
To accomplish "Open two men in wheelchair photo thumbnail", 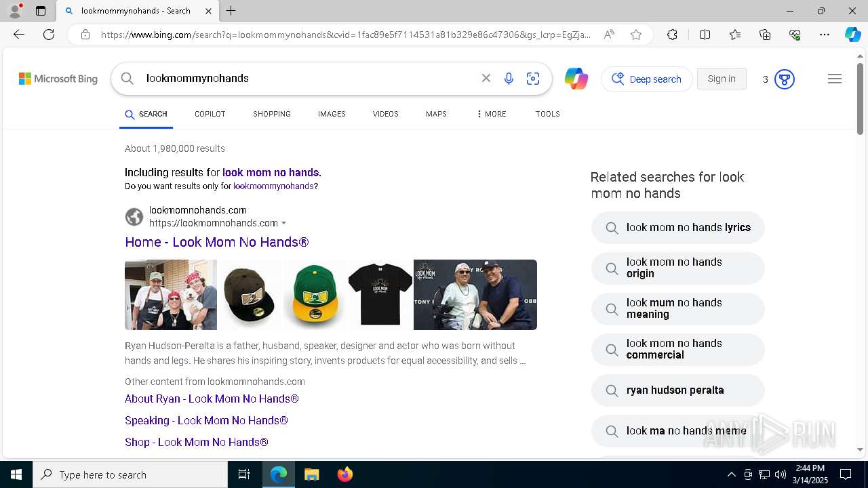I will [x=475, y=295].
